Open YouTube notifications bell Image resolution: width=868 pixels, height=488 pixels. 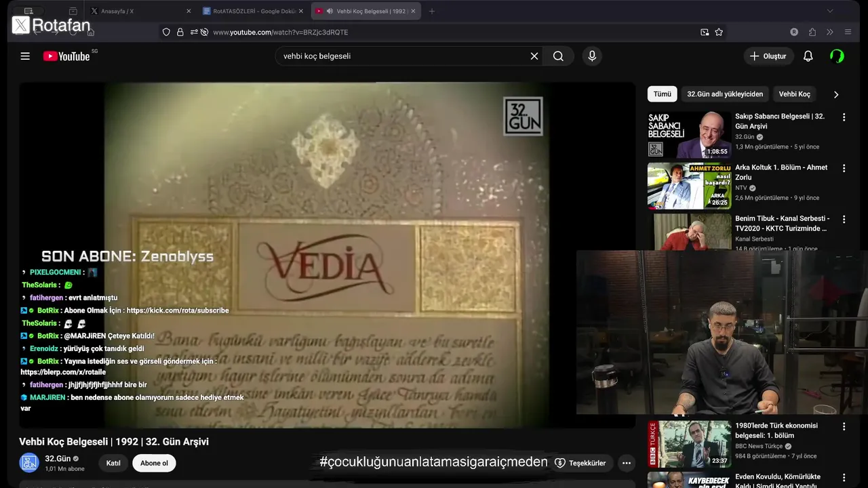pyautogui.click(x=808, y=56)
